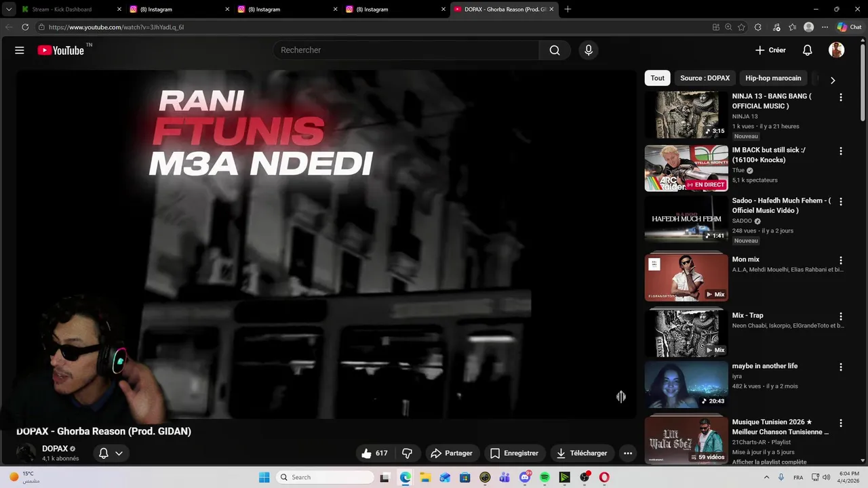Reload the page in the browser

pos(25,27)
